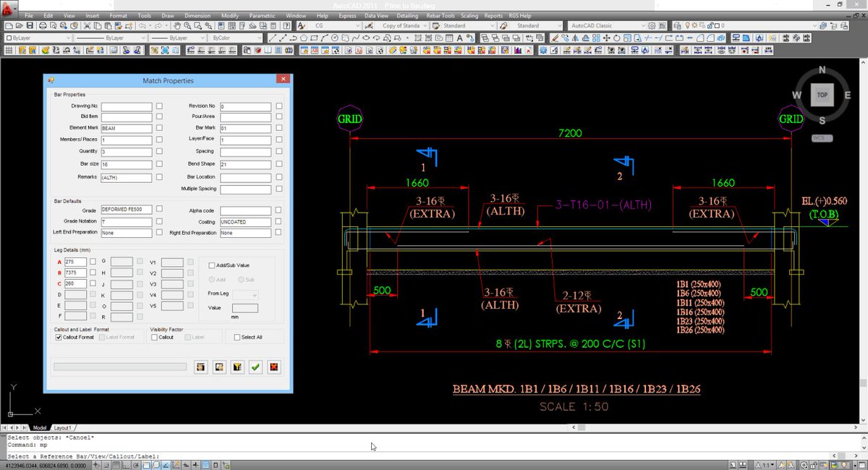Click TOP on the ViewCube
868x470 pixels.
[x=822, y=95]
